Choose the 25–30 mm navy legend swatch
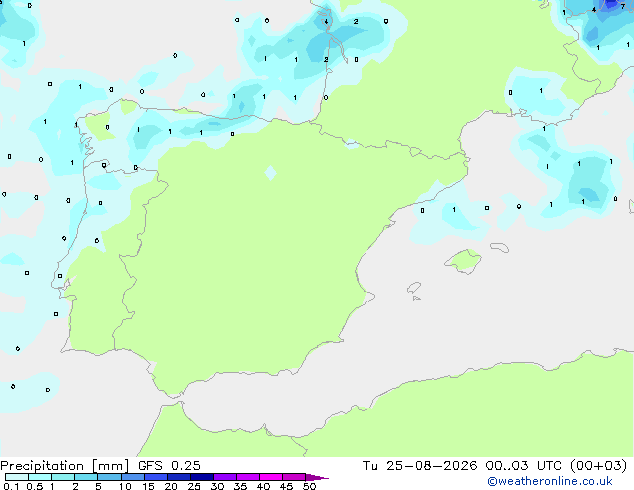This screenshot has width=634, height=490. [x=201, y=477]
